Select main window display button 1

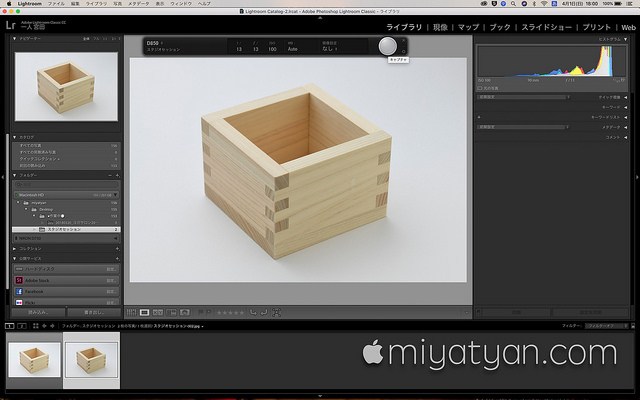pyautogui.click(x=9, y=326)
